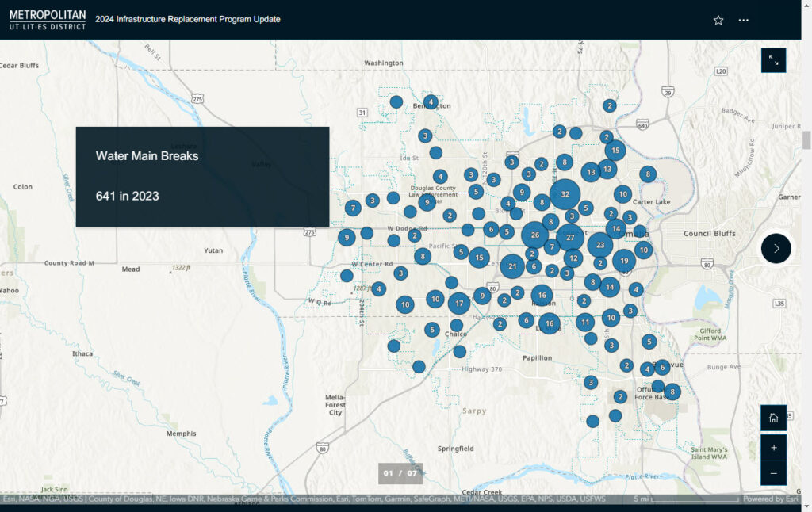Click the Council Bluffs map label
The width and height of the screenshot is (812, 512).
[710, 234]
